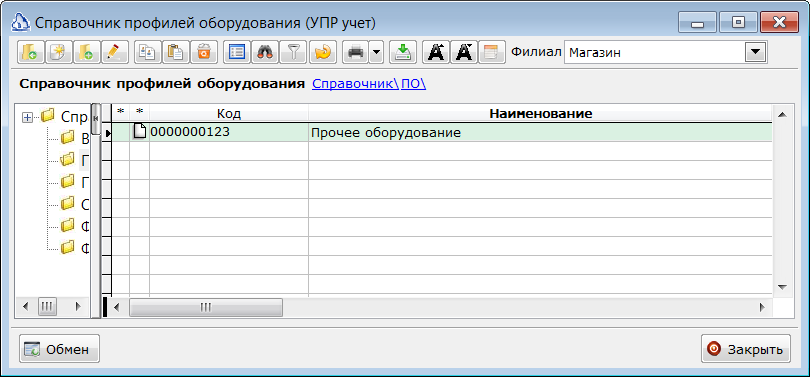Click the table horizontal scrollbar thumb
This screenshot has width=810, height=377.
(206, 307)
